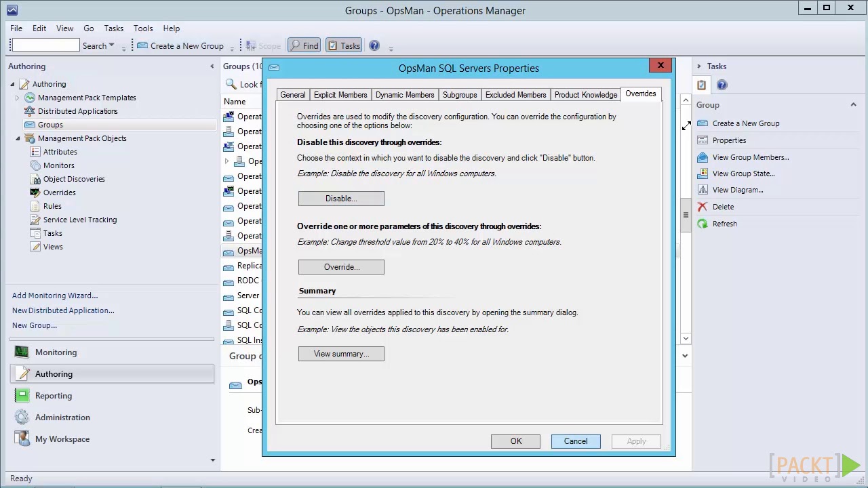Switch to the Subgroups tab
Viewport: 868px width, 488px height.
460,95
